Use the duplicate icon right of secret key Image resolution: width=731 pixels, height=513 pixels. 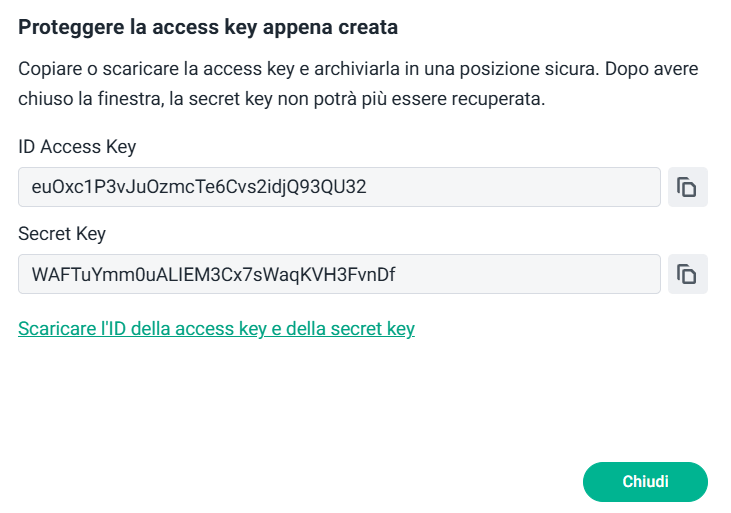(687, 274)
